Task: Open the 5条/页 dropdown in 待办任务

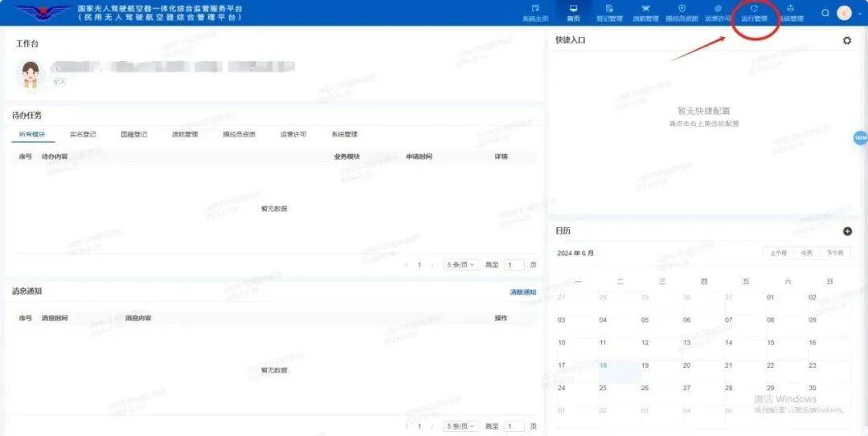Action: 461,265
